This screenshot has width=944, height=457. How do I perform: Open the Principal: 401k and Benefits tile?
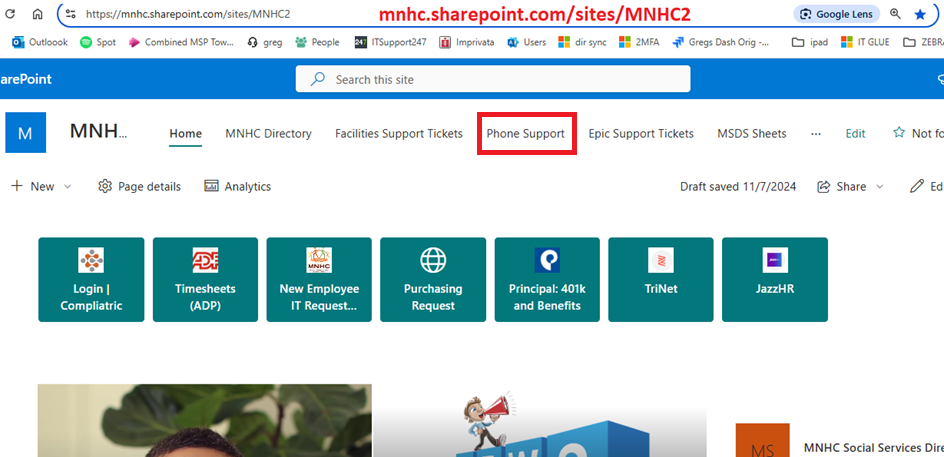tap(547, 280)
